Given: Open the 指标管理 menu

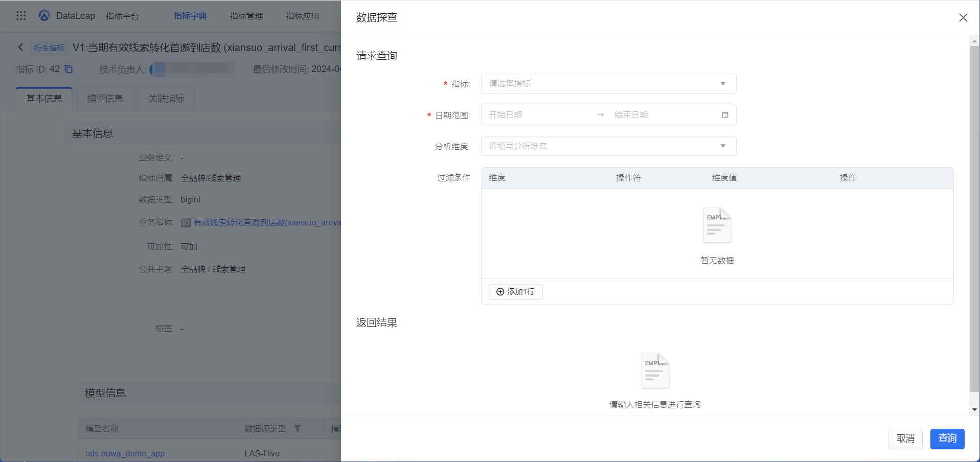Looking at the screenshot, I should (x=246, y=16).
